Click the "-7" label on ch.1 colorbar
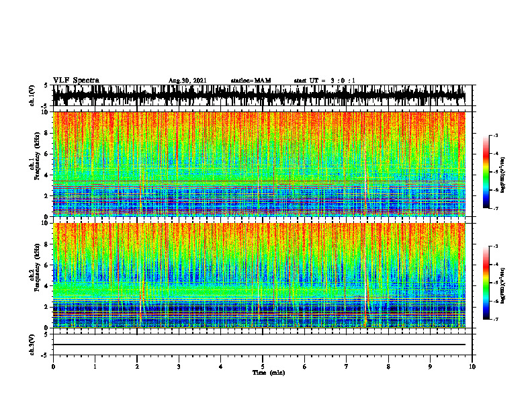Image resolution: width=532 pixels, height=411 pixels. [x=496, y=208]
